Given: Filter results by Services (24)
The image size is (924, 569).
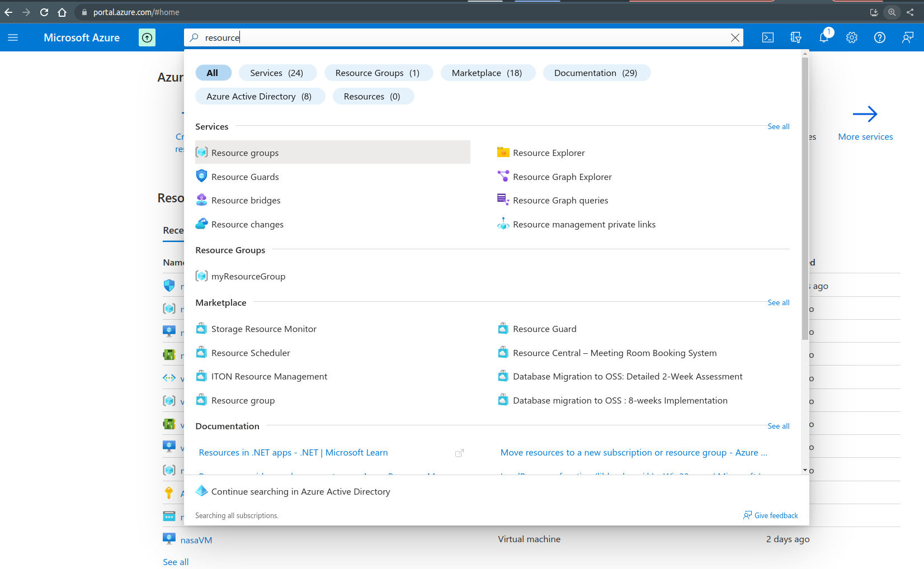Looking at the screenshot, I should click(277, 73).
